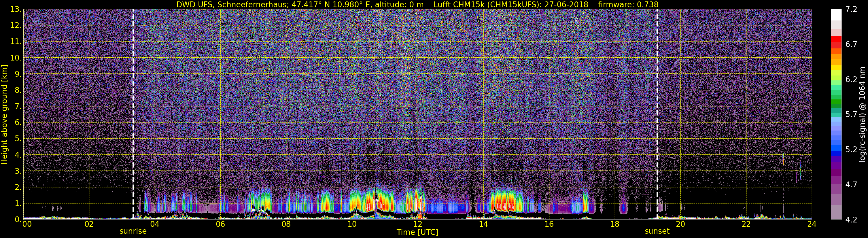Click the '5.' height axis tick label
The width and height of the screenshot is (868, 238).
[18, 139]
